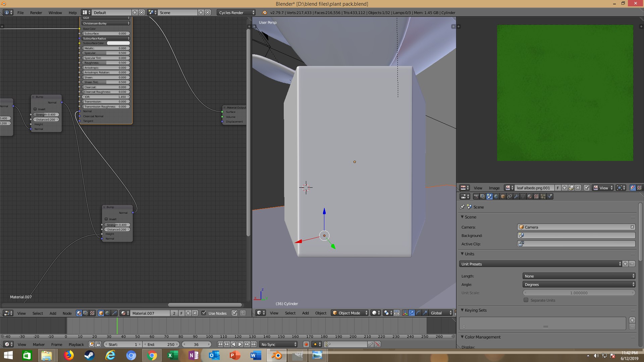Viewport: 644px width, 362px height.
Task: Click the End frame field
Action: [x=162, y=344]
